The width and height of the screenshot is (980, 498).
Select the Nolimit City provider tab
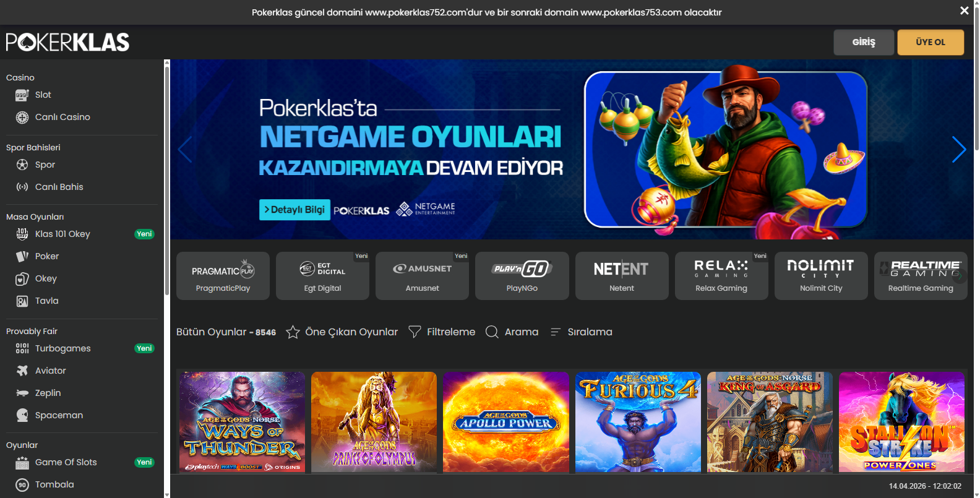point(821,276)
